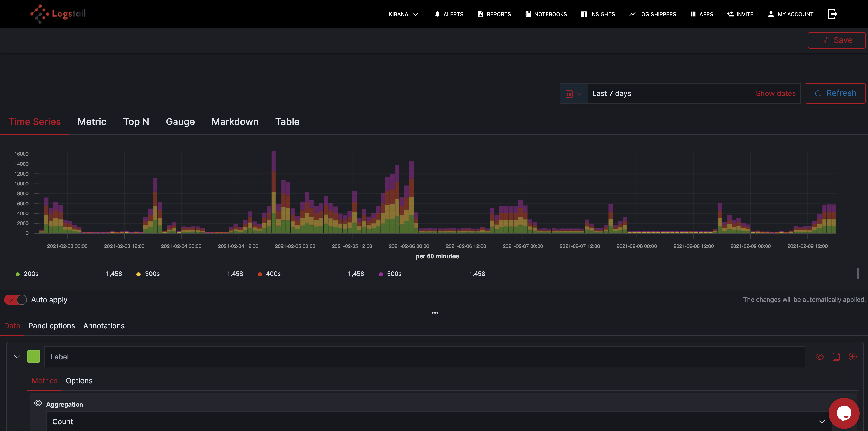Toggle the Auto apply switch
Screen dimensions: 868x431
(16, 300)
